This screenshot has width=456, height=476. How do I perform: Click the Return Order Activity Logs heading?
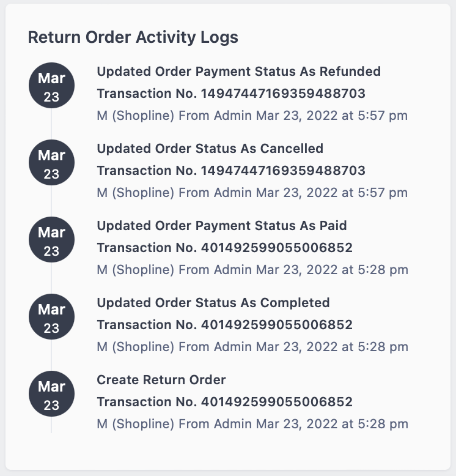pos(133,38)
